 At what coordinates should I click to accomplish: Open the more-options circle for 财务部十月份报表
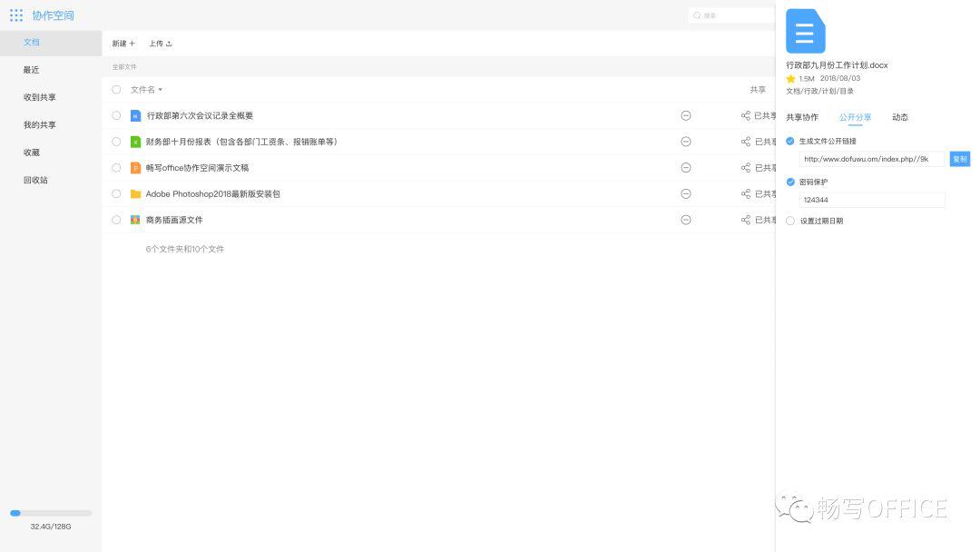click(686, 142)
